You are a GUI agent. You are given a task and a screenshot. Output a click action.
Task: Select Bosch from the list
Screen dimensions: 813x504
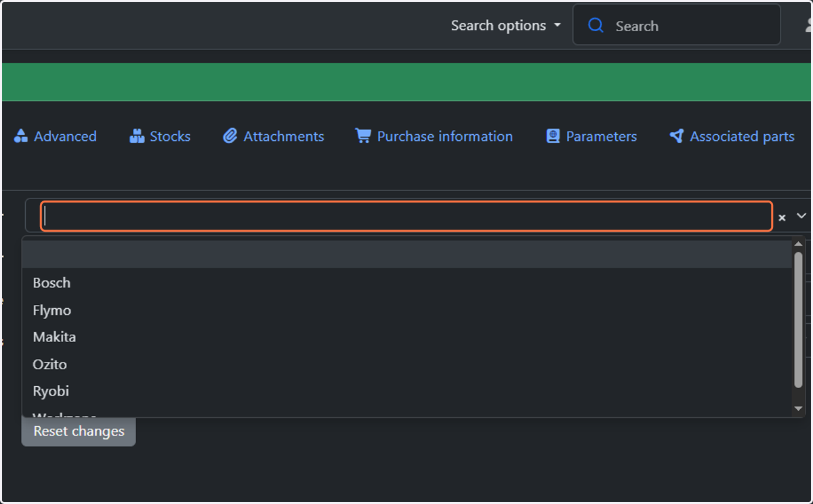pos(406,282)
